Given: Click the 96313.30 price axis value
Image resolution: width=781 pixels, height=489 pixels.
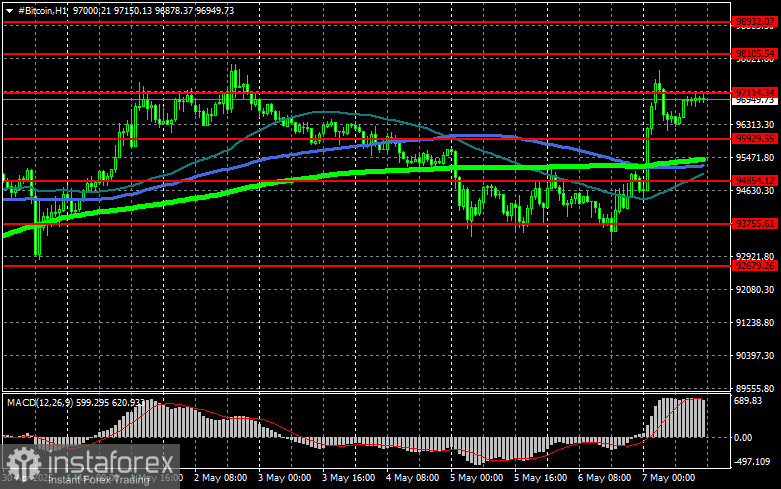Looking at the screenshot, I should pyautogui.click(x=755, y=124).
